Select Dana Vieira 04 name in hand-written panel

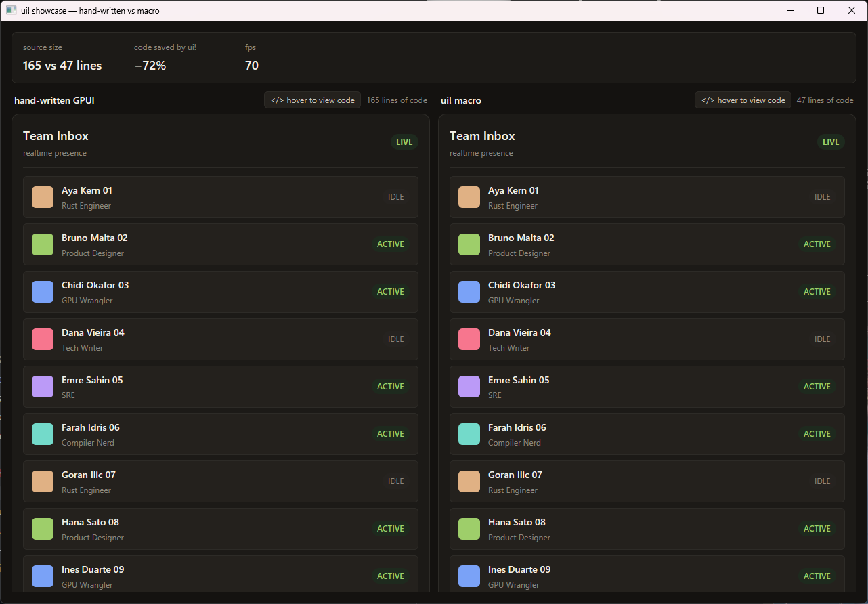pyautogui.click(x=93, y=332)
